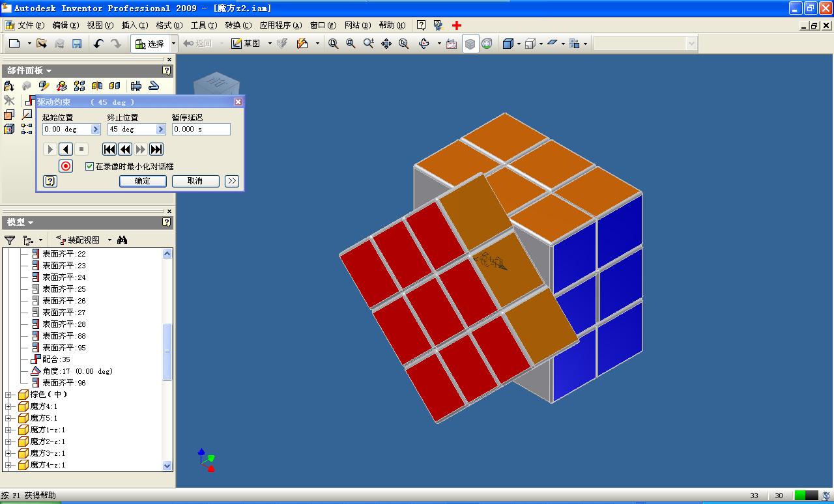
Task: Toggle the ViewCube icon in toolbar
Action: pos(470,44)
